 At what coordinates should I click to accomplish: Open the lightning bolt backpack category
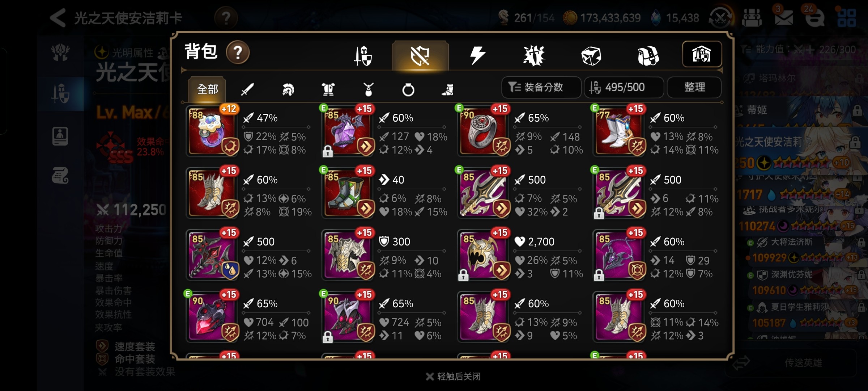(x=477, y=55)
